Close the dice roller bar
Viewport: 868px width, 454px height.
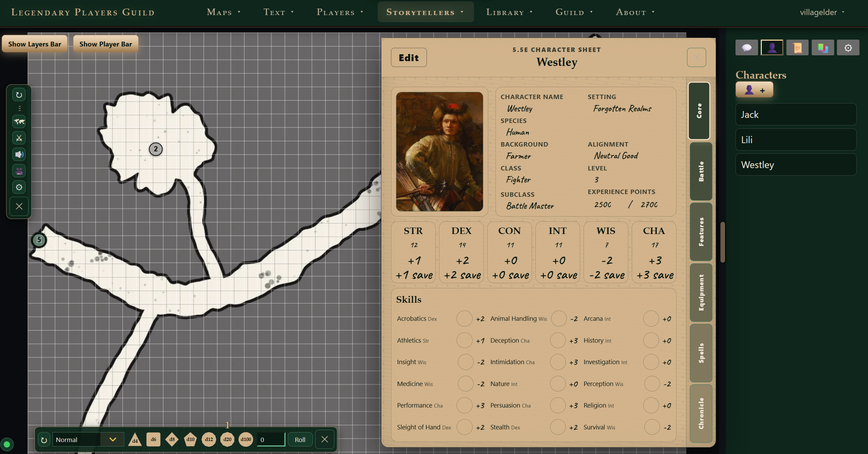tap(325, 439)
